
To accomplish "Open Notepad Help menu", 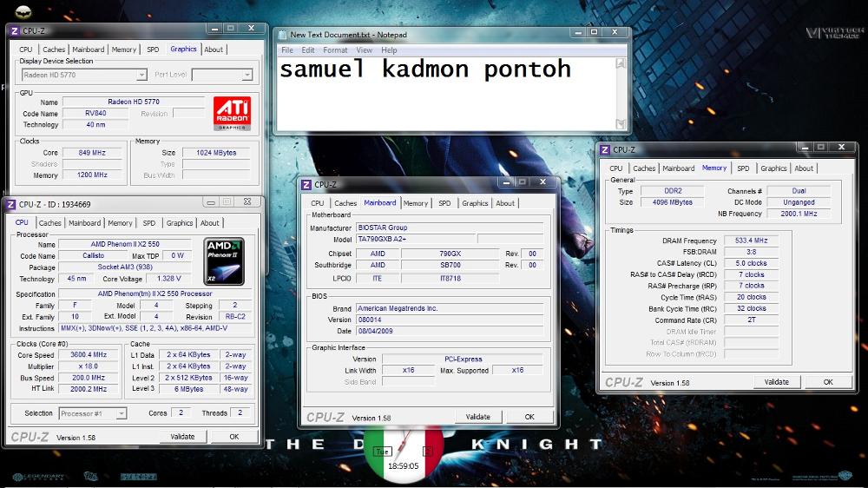I will coord(389,49).
